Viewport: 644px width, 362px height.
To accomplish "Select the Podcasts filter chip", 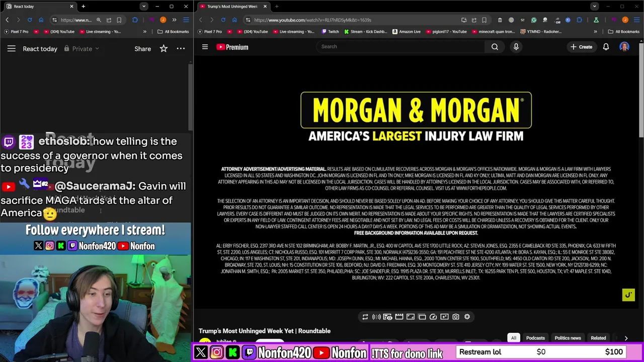I will (535, 338).
